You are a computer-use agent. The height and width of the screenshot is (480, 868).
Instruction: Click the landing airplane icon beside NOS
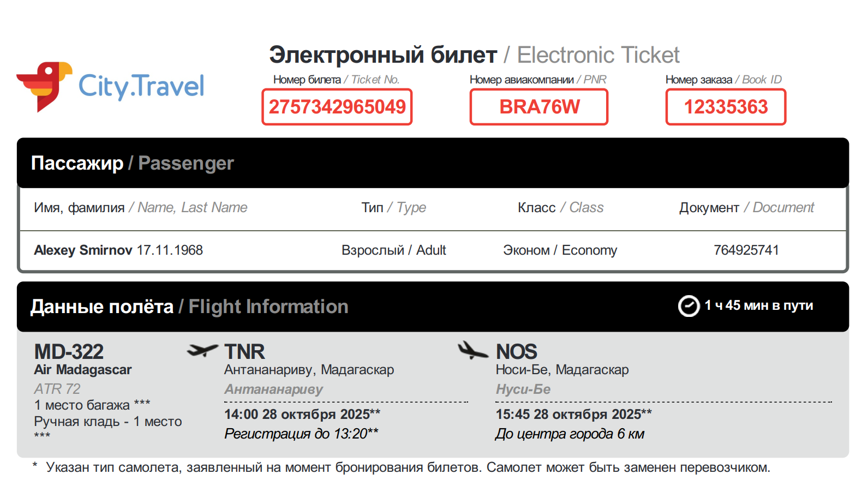click(x=472, y=350)
